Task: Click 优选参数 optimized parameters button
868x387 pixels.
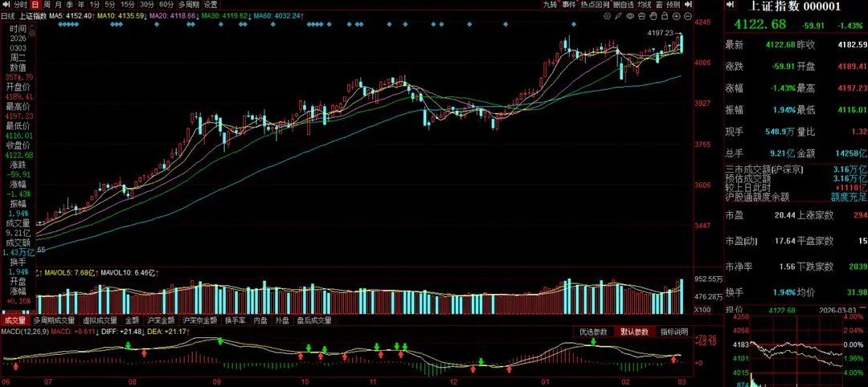Action: [593, 332]
